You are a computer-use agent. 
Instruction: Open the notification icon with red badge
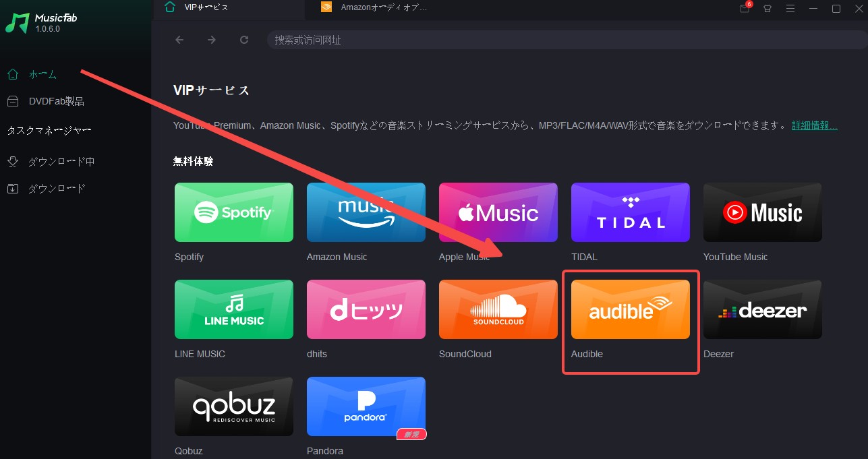coord(745,9)
